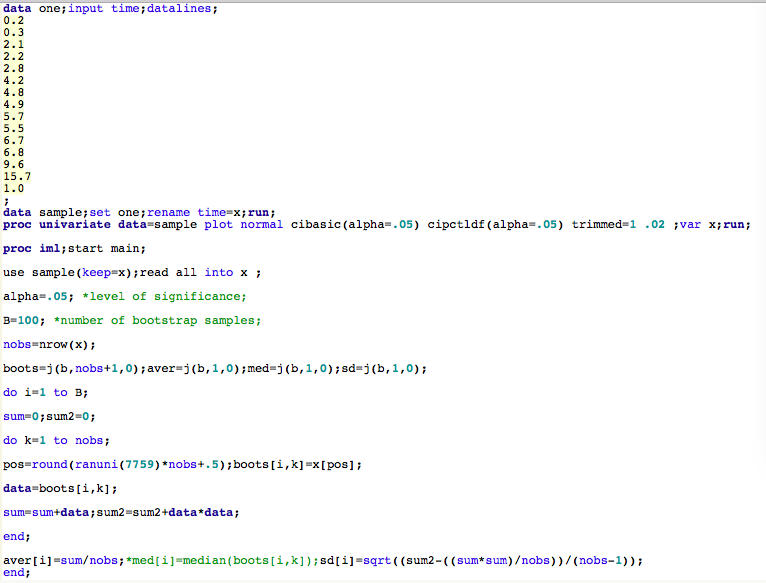This screenshot has width=766, height=583.
Task: Click the 'alpha=.05;' assignment
Action: pyautogui.click(x=38, y=296)
